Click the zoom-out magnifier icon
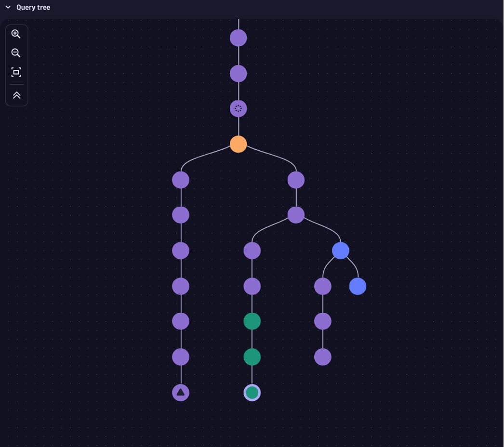The image size is (504, 447). point(16,53)
